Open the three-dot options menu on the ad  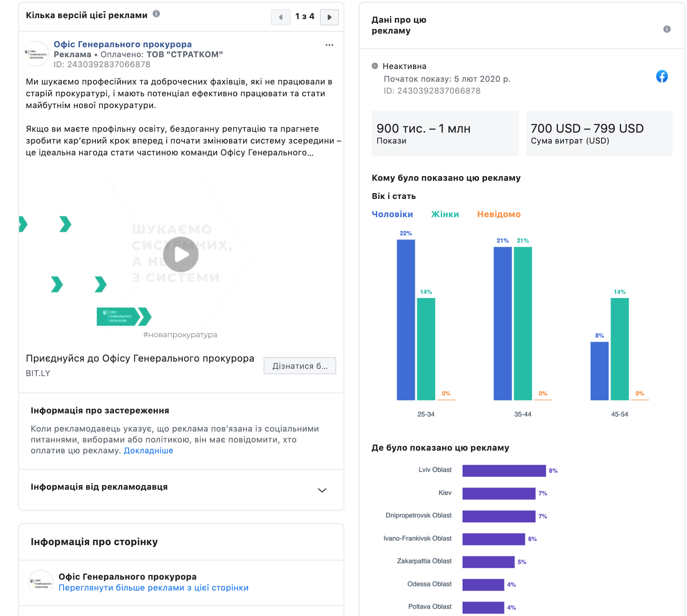(x=329, y=45)
